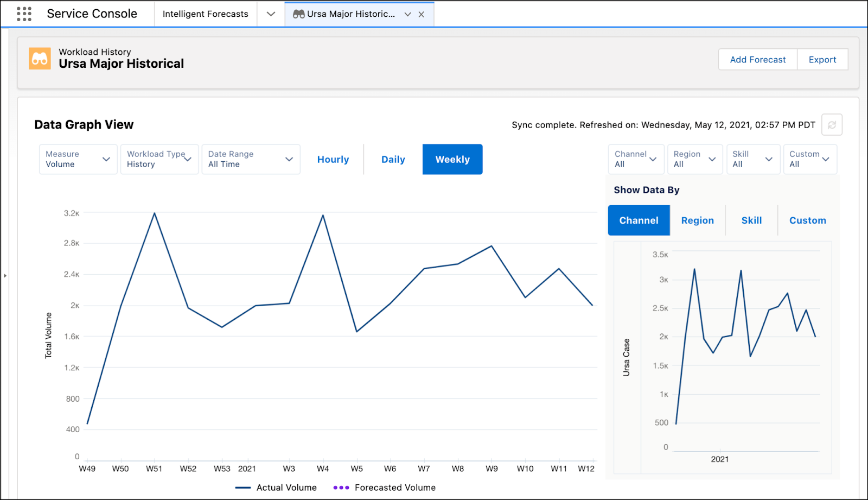
Task: Open Ursa Major tab actions chevron
Action: pos(407,15)
